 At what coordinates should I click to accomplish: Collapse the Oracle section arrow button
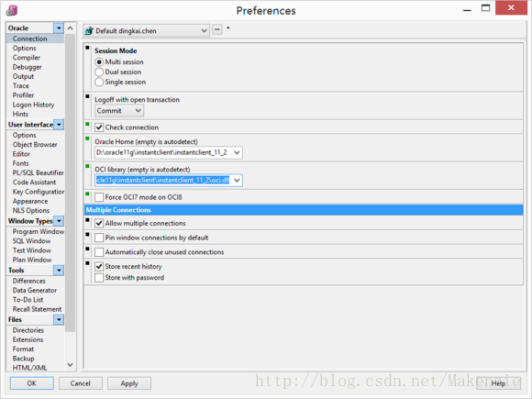coord(59,28)
